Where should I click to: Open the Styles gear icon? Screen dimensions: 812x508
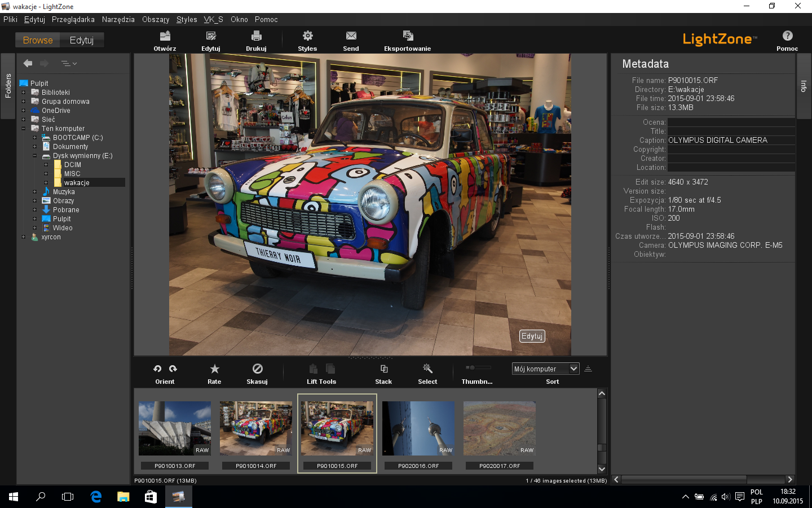point(307,36)
